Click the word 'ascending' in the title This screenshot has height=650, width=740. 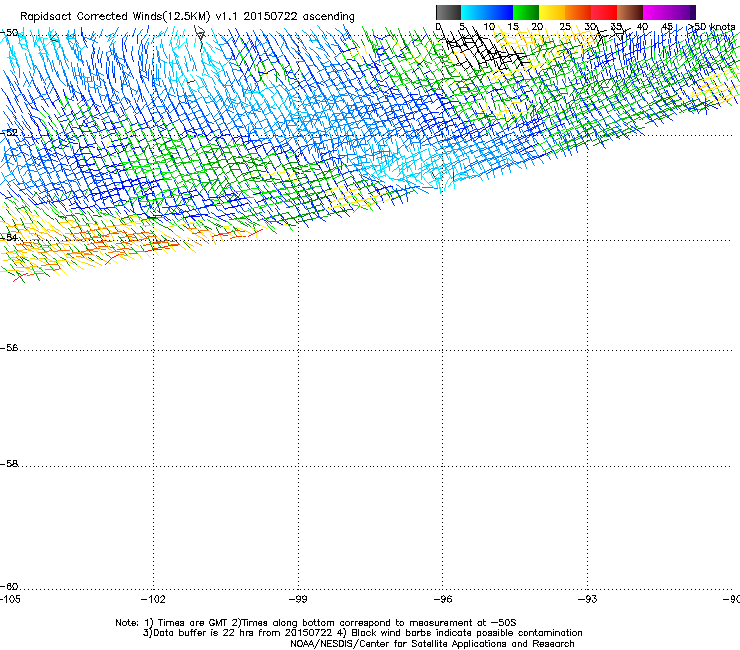(x=328, y=17)
